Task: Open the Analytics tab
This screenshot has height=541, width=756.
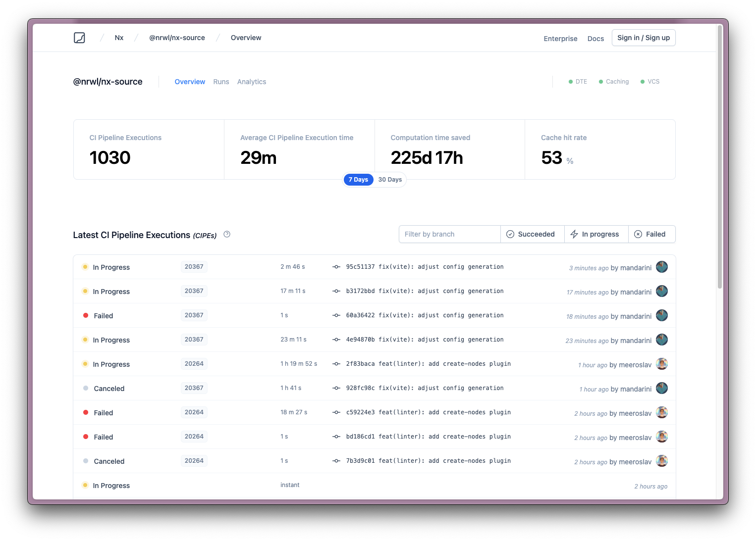Action: [252, 82]
